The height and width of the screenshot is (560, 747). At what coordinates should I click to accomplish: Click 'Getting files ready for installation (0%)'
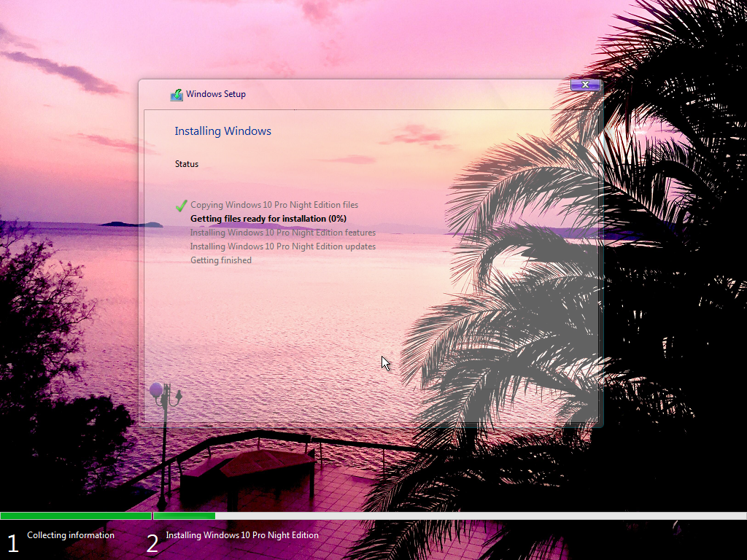(268, 219)
